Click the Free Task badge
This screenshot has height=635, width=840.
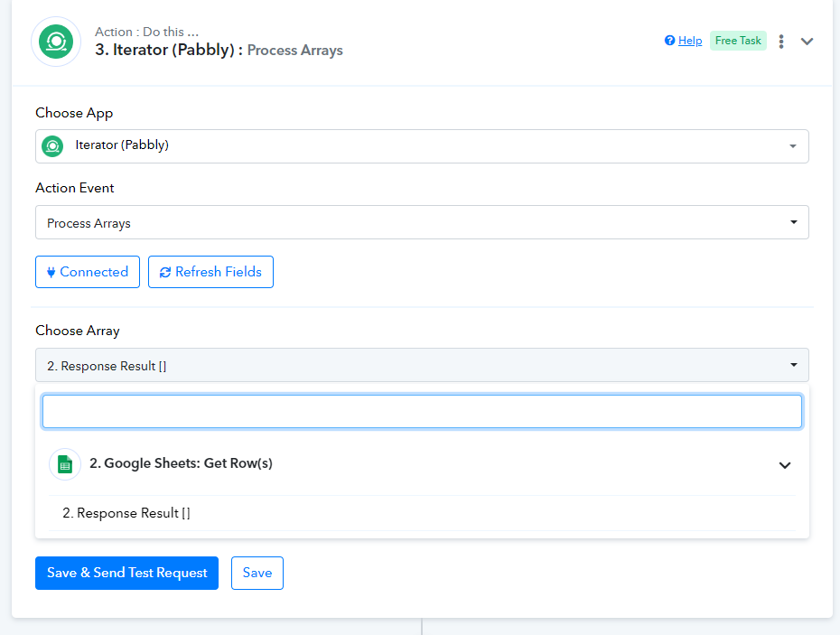pos(738,41)
